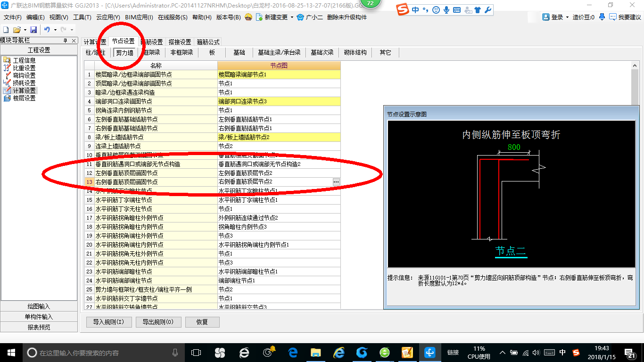
Task: Click the Save floppy disk icon
Action: 33,30
